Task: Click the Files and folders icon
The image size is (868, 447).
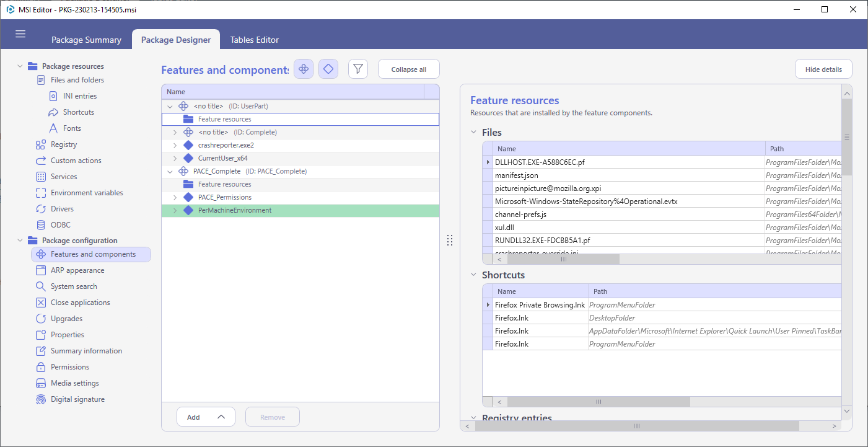Action: pos(41,80)
